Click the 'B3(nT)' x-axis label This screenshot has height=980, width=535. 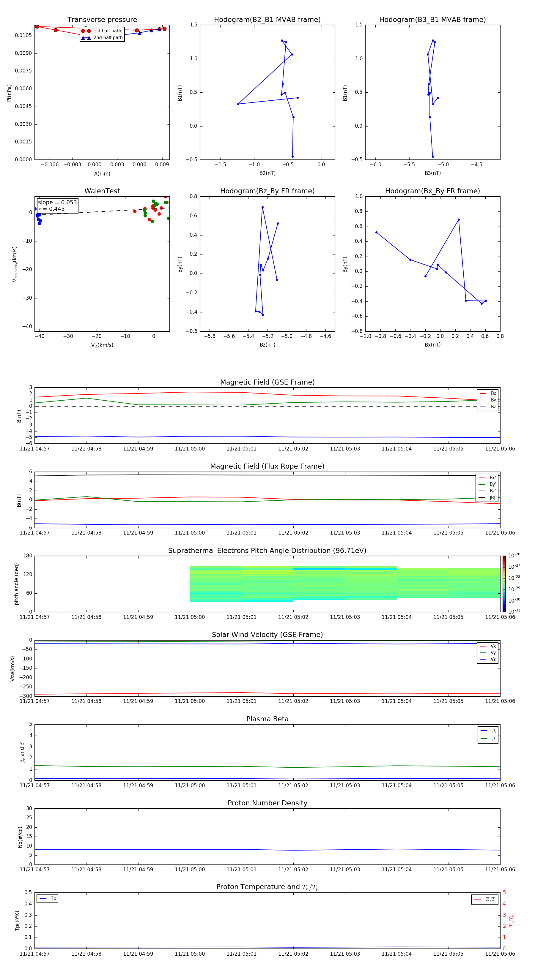432,173
